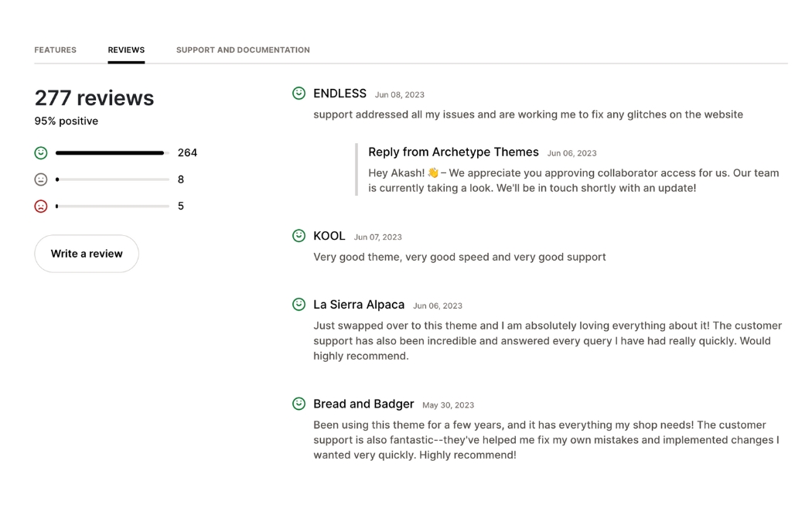The height and width of the screenshot is (522, 812).
Task: Select the smiley icon by La Sierra Alpaca
Action: tap(299, 304)
